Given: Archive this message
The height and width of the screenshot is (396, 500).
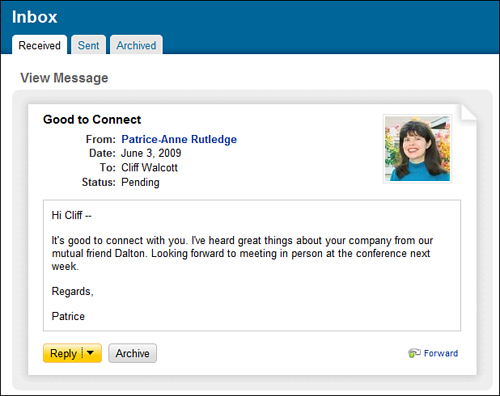Looking at the screenshot, I should [x=132, y=353].
